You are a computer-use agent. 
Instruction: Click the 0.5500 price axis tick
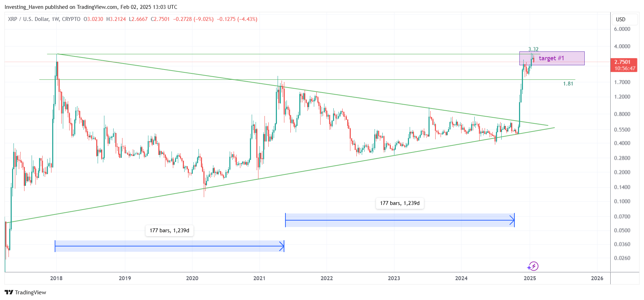tap(622, 130)
